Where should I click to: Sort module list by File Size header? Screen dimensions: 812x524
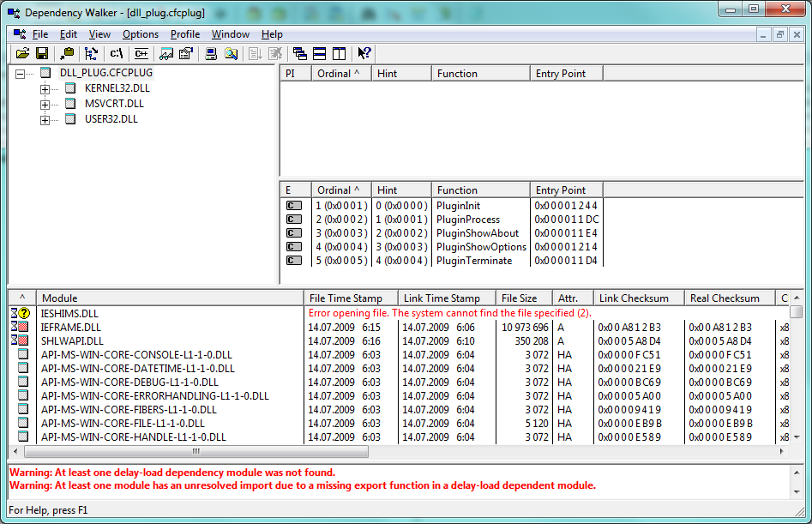[520, 298]
